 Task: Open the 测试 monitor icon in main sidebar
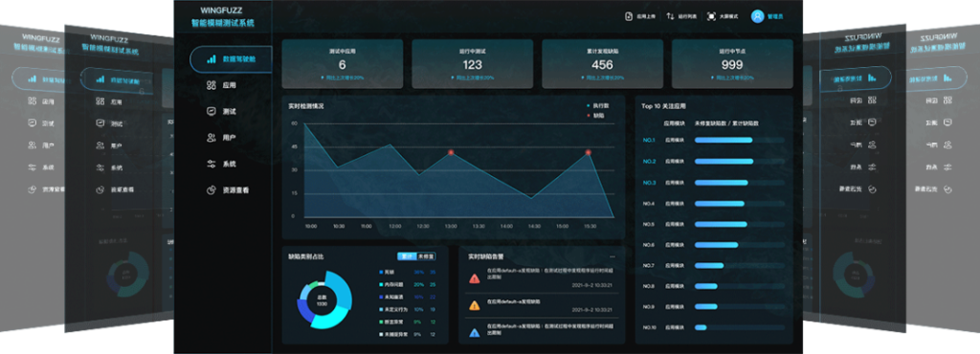(212, 111)
